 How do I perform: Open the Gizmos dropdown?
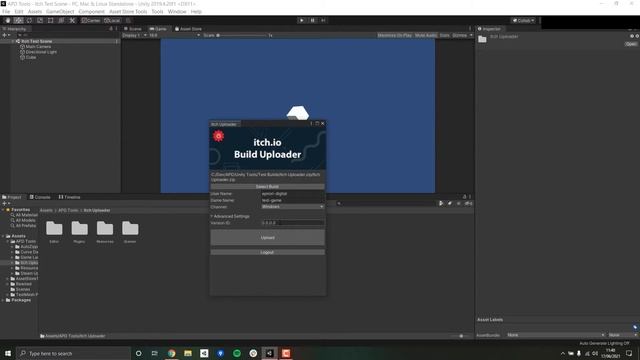coord(462,36)
